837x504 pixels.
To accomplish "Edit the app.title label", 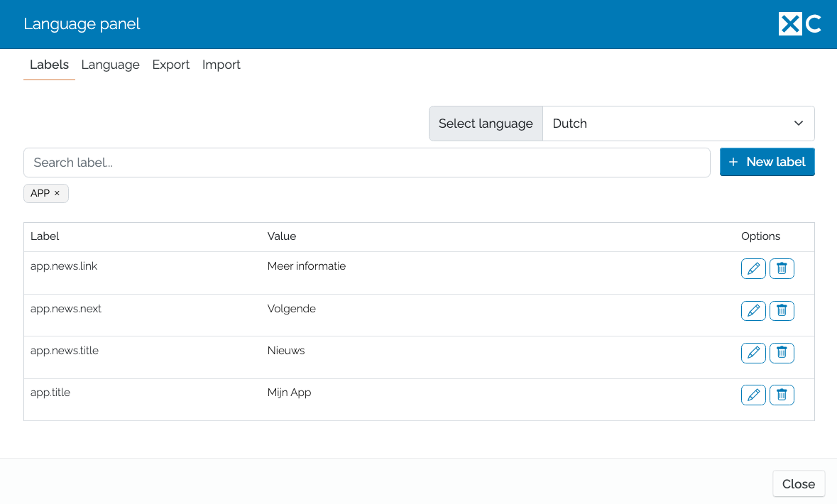I will click(753, 395).
